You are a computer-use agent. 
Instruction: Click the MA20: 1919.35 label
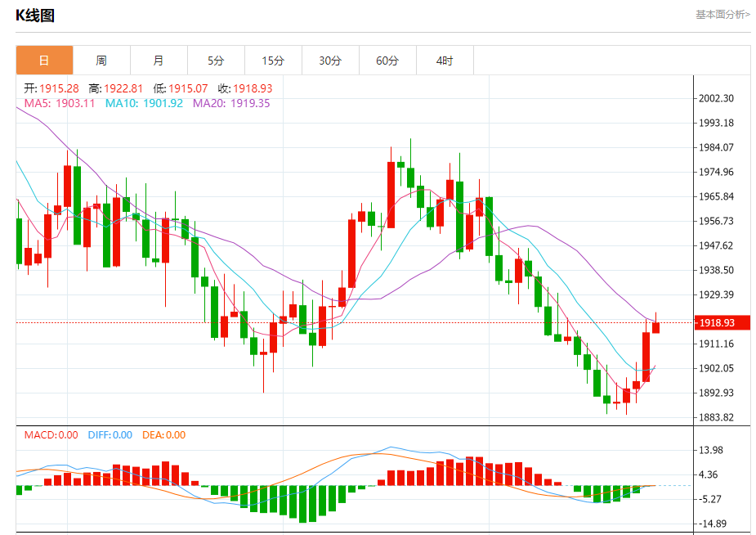(231, 103)
